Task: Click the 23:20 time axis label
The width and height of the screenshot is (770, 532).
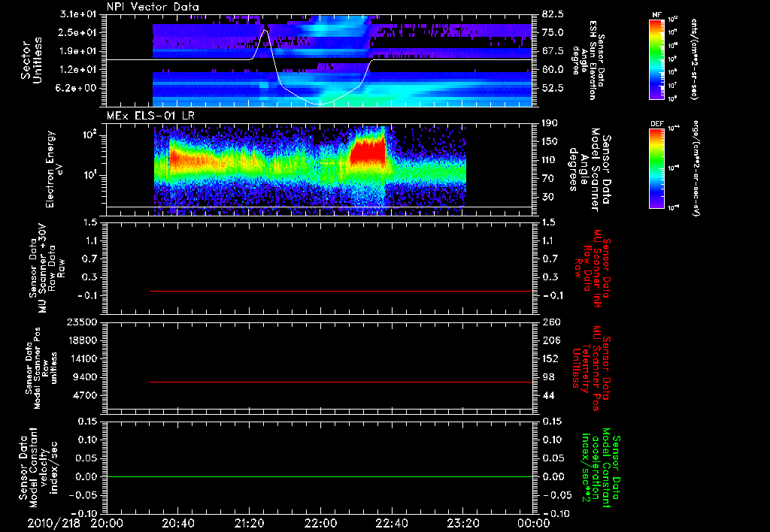Action: (462, 523)
